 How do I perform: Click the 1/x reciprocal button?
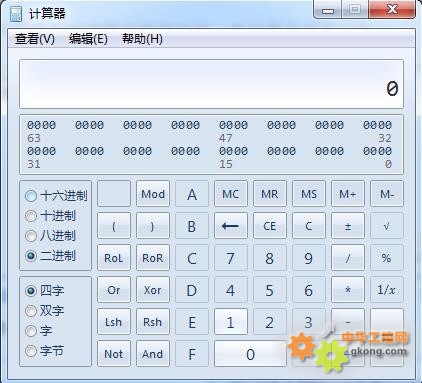point(387,290)
